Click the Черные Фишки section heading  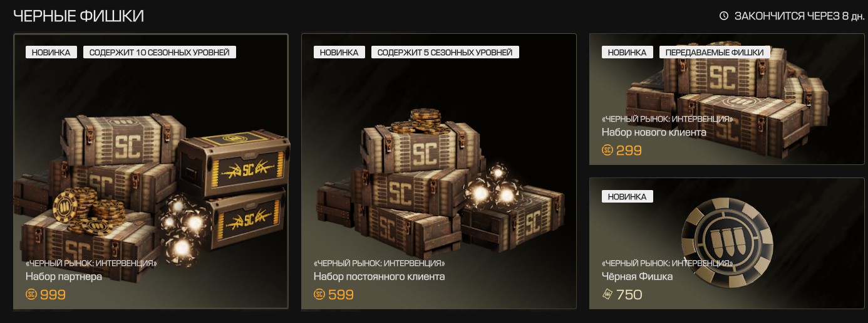coord(79,16)
